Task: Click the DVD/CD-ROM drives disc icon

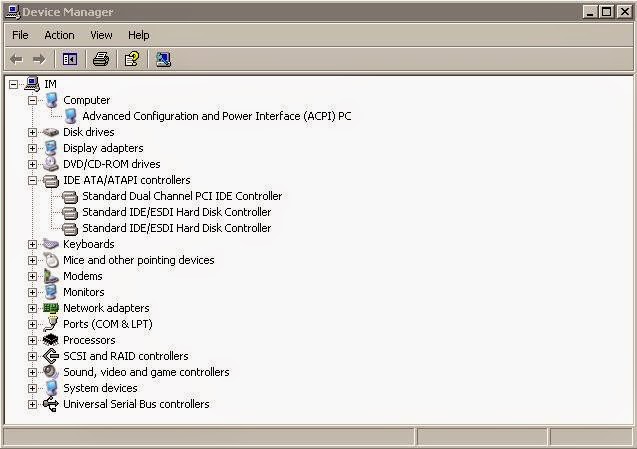Action: 51,164
